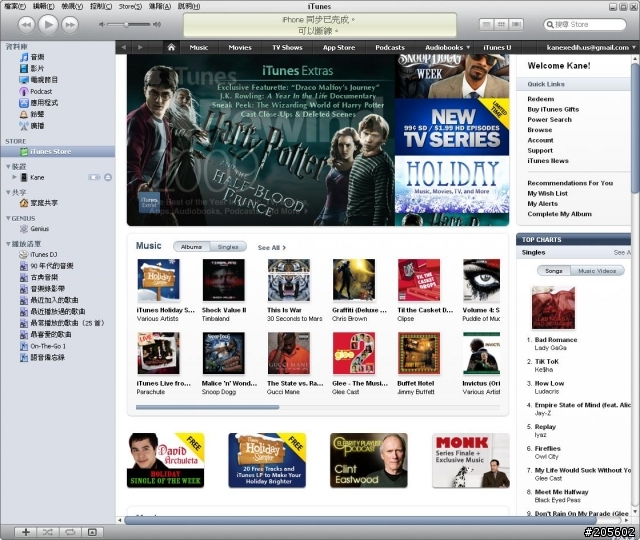This screenshot has width=640, height=540.
Task: Open the Shock Value II album cover
Action: tap(224, 280)
